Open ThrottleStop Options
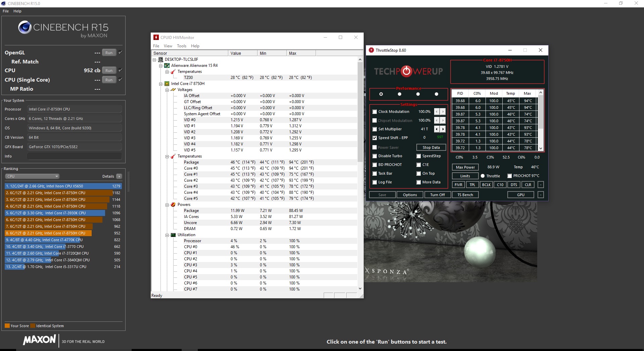 click(x=410, y=195)
